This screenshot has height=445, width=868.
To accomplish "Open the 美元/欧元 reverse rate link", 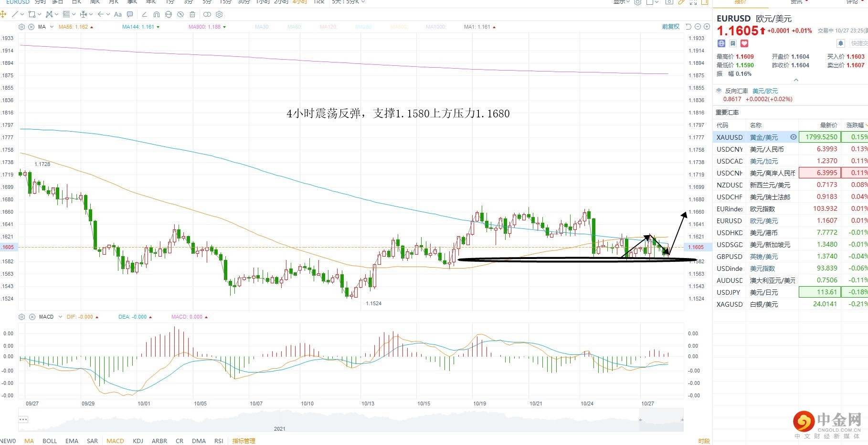I will [x=765, y=91].
